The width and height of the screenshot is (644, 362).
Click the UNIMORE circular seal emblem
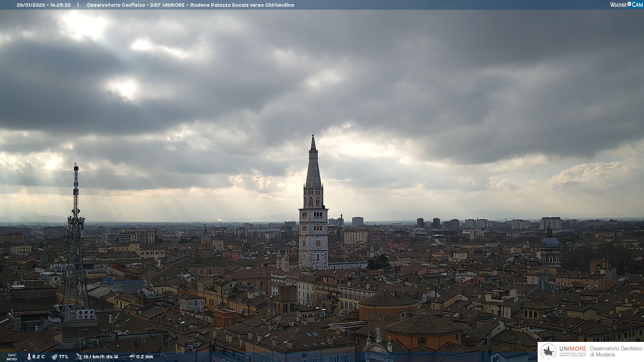548,352
